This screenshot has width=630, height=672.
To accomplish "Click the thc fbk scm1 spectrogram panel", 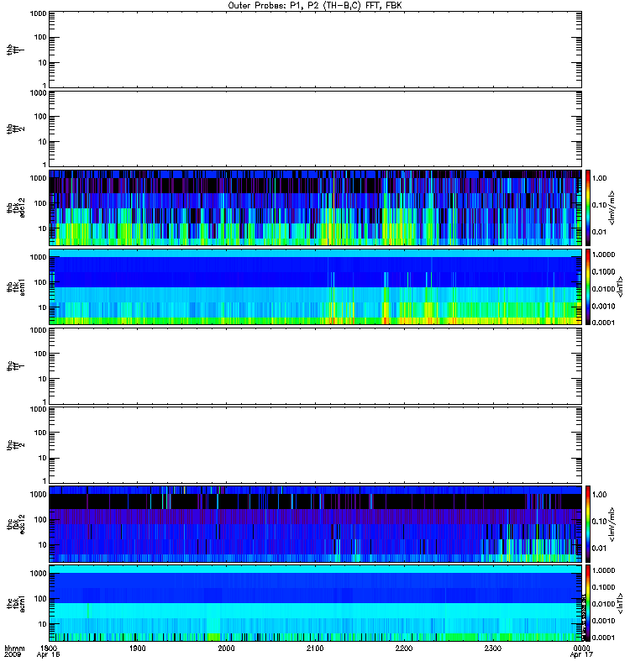I will coord(316,603).
